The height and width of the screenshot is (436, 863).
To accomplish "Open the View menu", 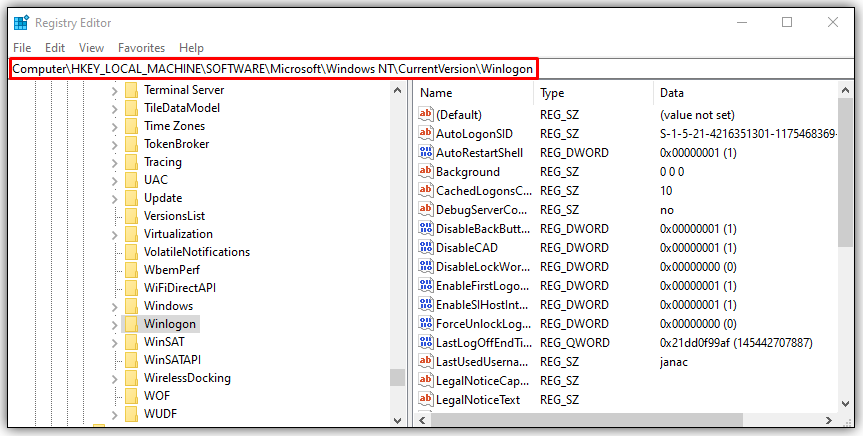I will [x=91, y=48].
